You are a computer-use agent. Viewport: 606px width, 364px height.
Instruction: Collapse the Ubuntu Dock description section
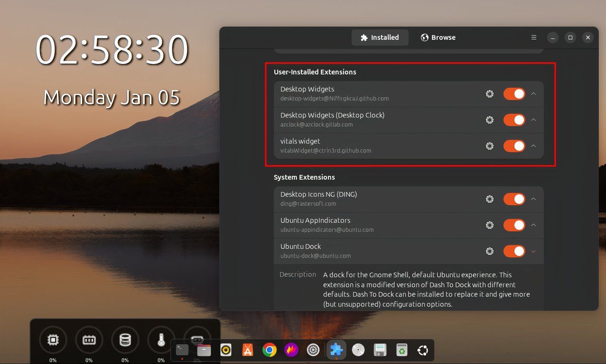533,251
